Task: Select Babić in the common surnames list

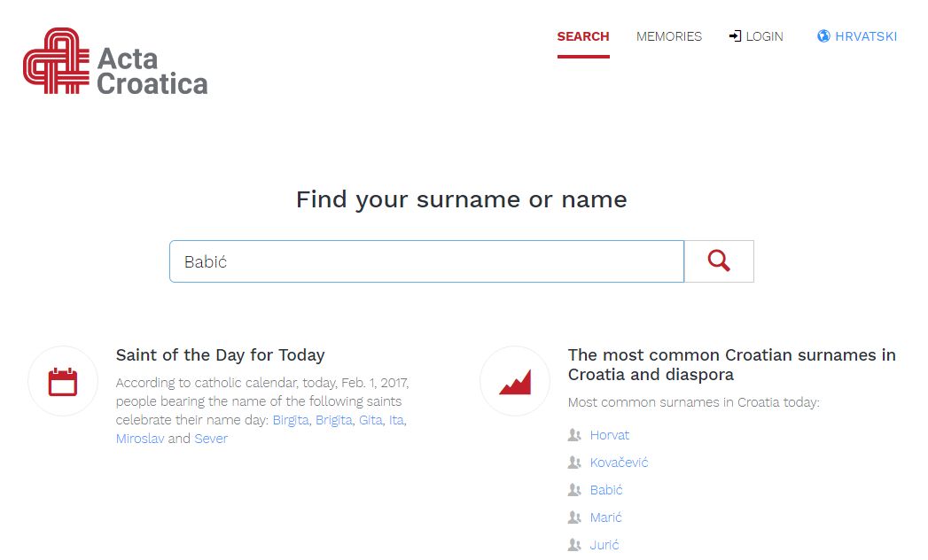Action: point(606,490)
